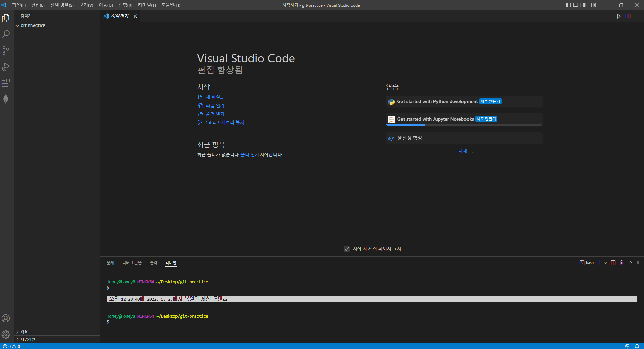Open the Search view in activity bar
The width and height of the screenshot is (644, 349).
(6, 34)
